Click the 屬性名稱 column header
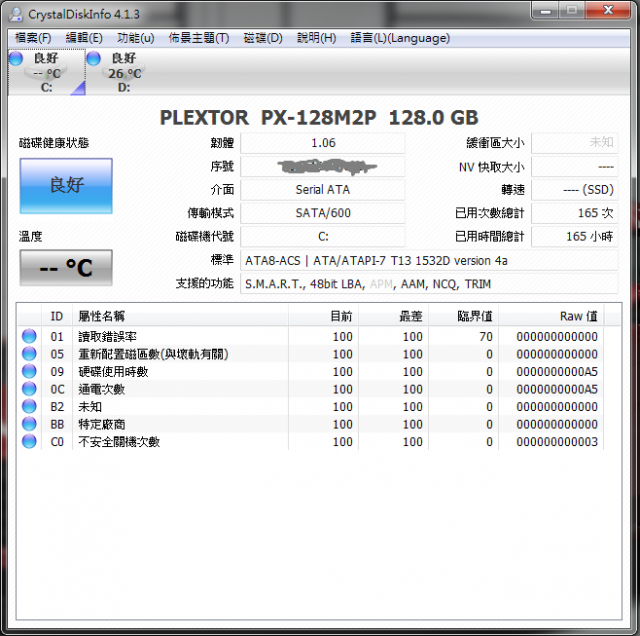This screenshot has height=636, width=640. tap(180, 316)
